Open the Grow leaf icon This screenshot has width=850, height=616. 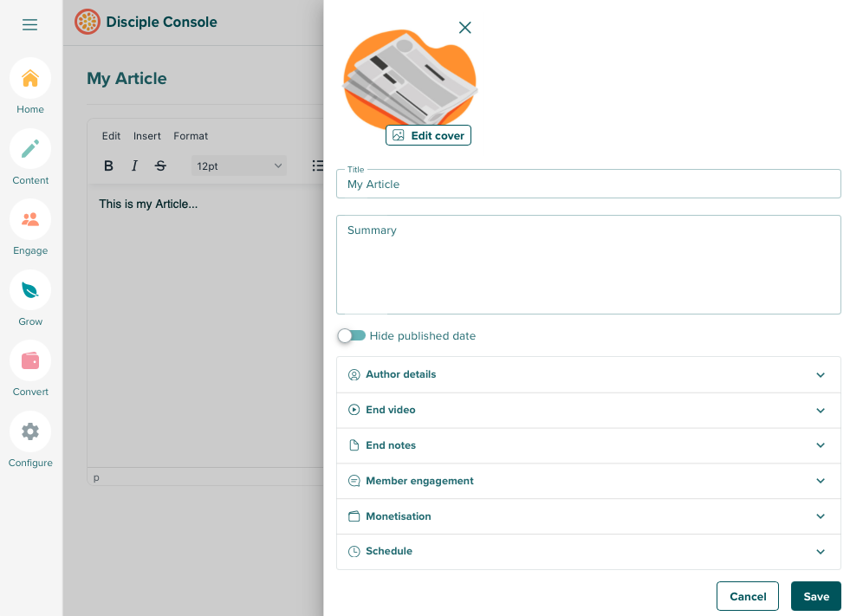[30, 290]
